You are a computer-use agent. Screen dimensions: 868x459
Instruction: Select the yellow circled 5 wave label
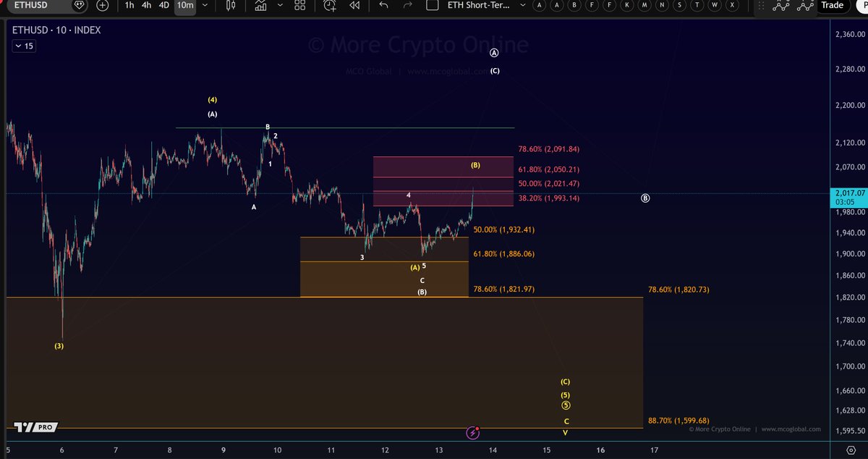(x=566, y=405)
